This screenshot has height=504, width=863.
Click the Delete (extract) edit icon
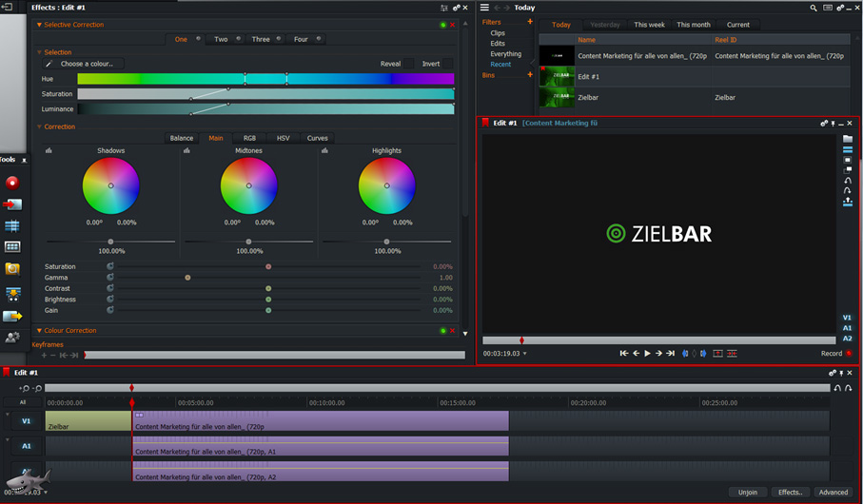[732, 353]
